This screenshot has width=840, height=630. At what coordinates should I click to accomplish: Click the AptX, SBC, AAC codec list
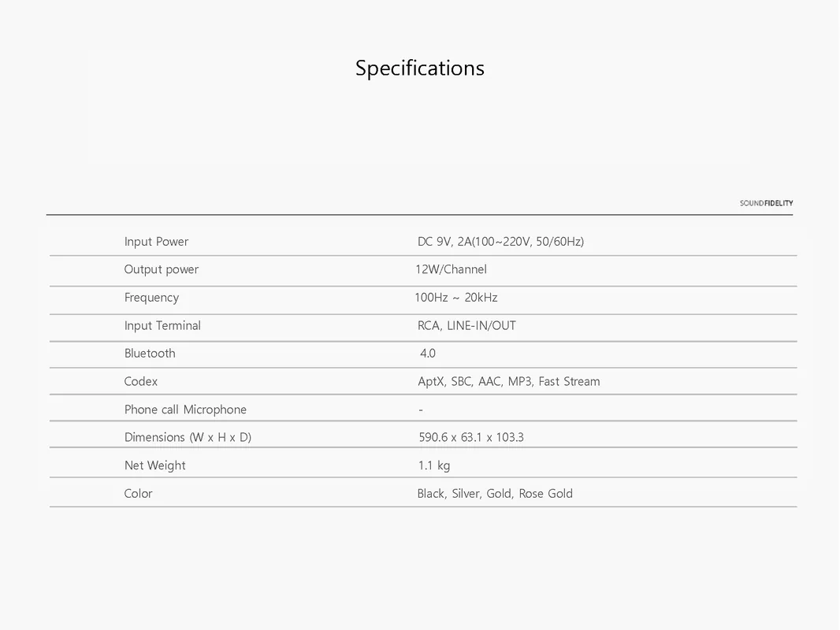509,382
